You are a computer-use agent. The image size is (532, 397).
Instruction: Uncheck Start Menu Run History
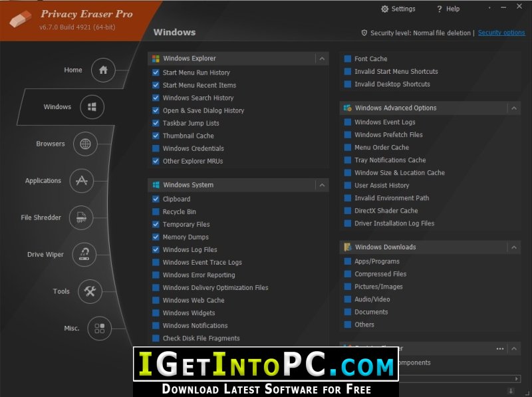tap(156, 72)
